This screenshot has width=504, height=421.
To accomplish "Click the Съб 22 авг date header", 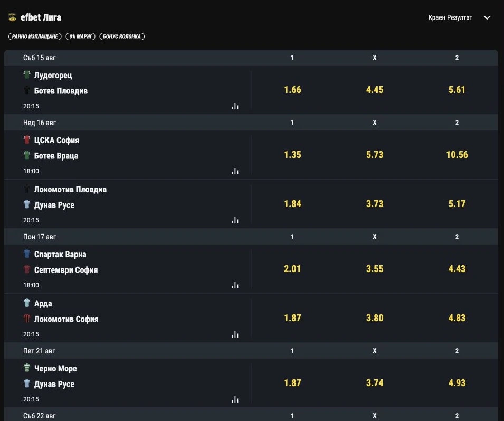I will click(39, 416).
